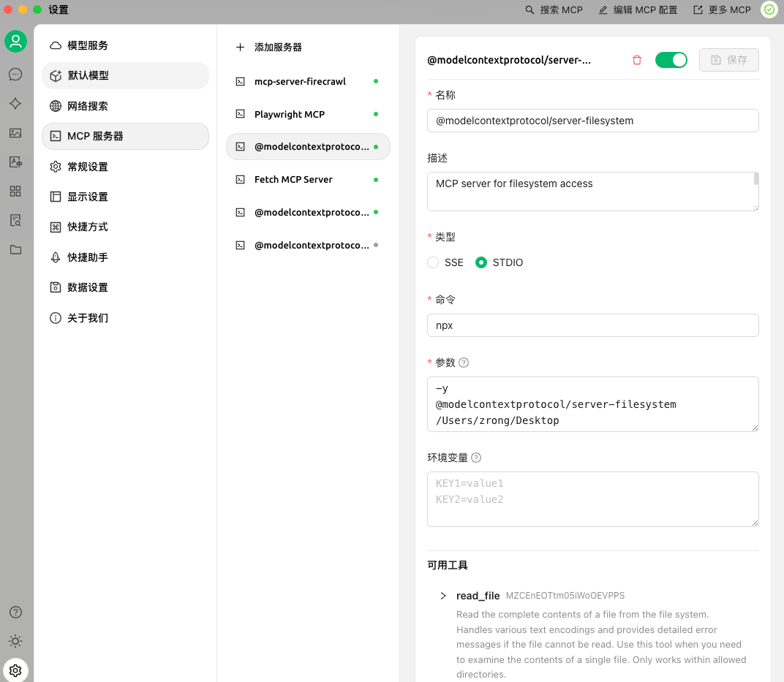This screenshot has width=784, height=682.
Task: Click the 环境变量 environment variables text area
Action: coord(593,499)
